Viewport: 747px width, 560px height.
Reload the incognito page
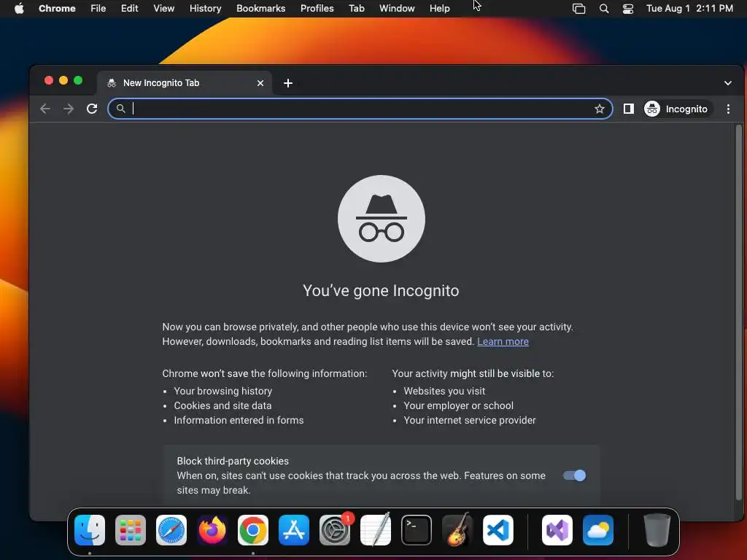click(x=92, y=109)
